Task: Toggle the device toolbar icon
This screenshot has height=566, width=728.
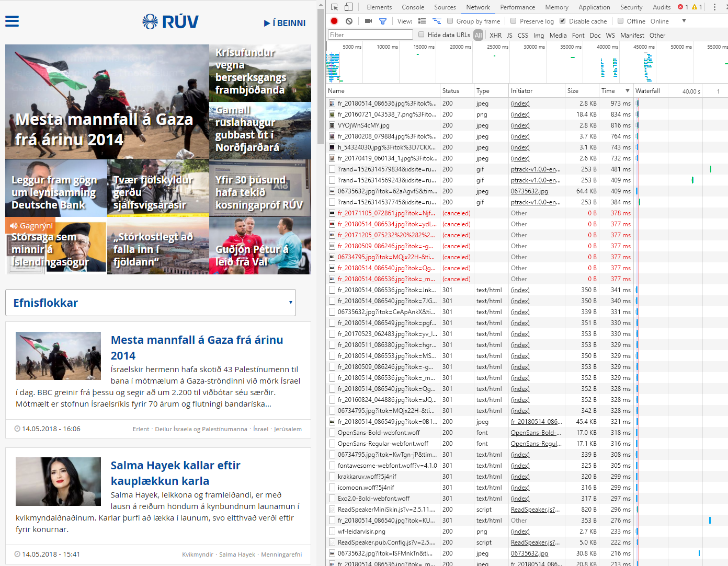Action: point(348,7)
